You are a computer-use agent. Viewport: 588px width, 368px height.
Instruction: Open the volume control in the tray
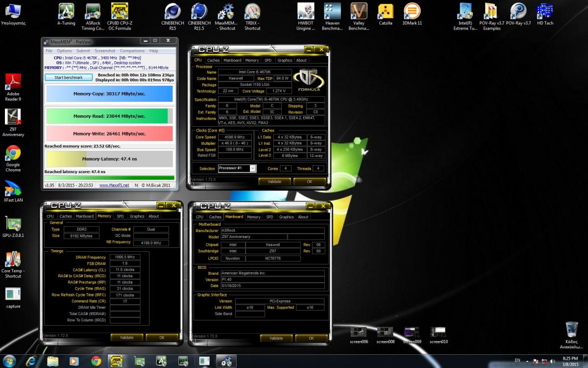pyautogui.click(x=553, y=361)
